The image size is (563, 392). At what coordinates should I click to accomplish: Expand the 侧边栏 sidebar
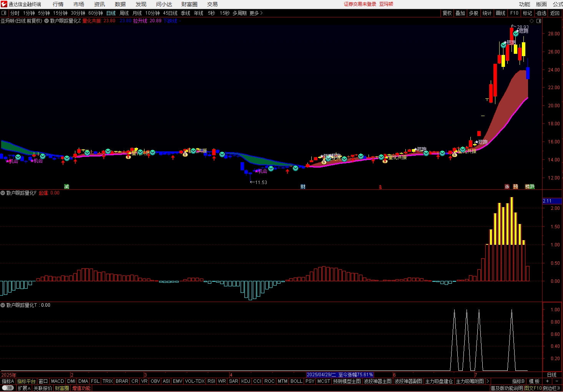pyautogui.click(x=552, y=388)
